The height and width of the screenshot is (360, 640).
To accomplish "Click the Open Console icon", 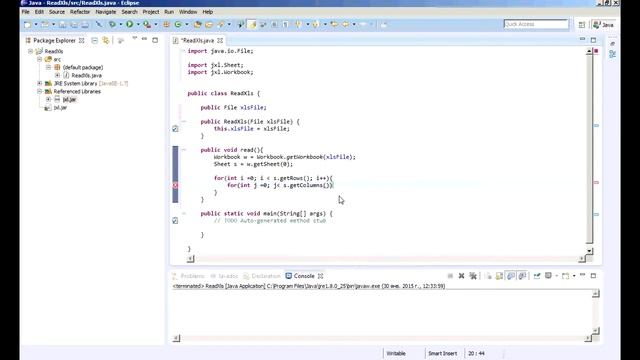I will click(565, 276).
